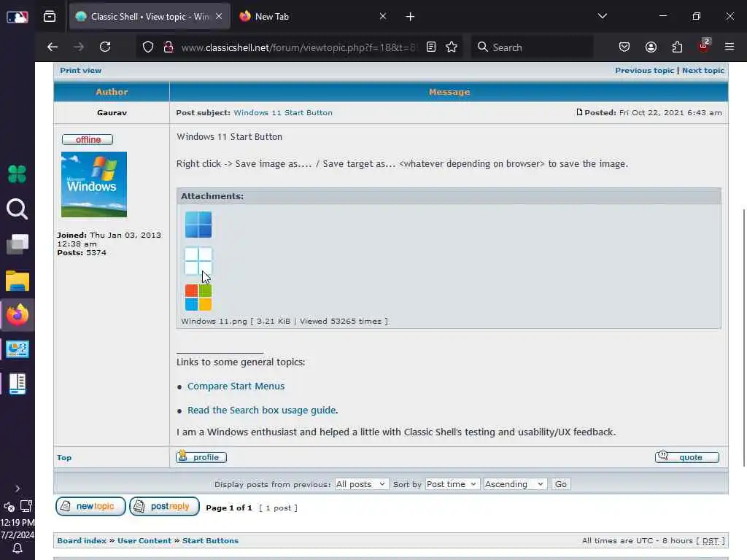
Task: Go to Previous topic
Action: coord(645,71)
